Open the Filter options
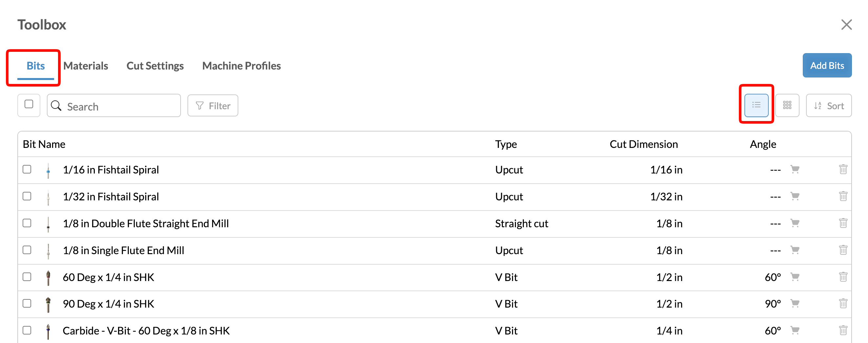 213,106
